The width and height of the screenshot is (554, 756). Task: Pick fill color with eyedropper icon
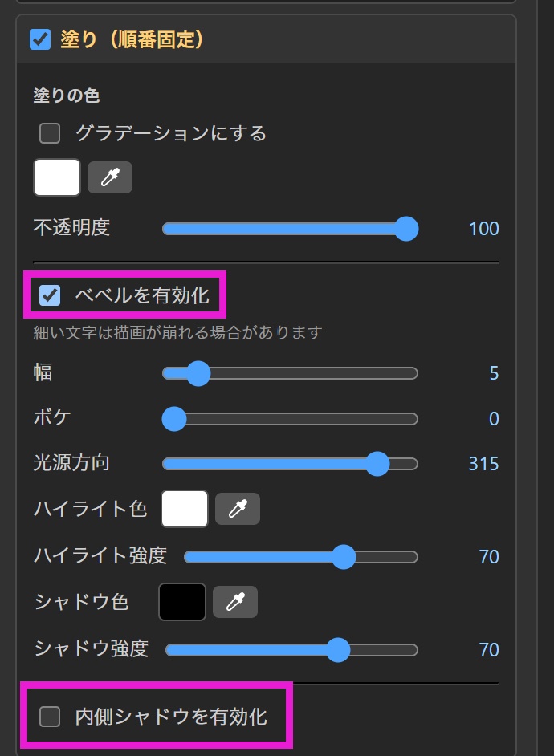coord(110,177)
